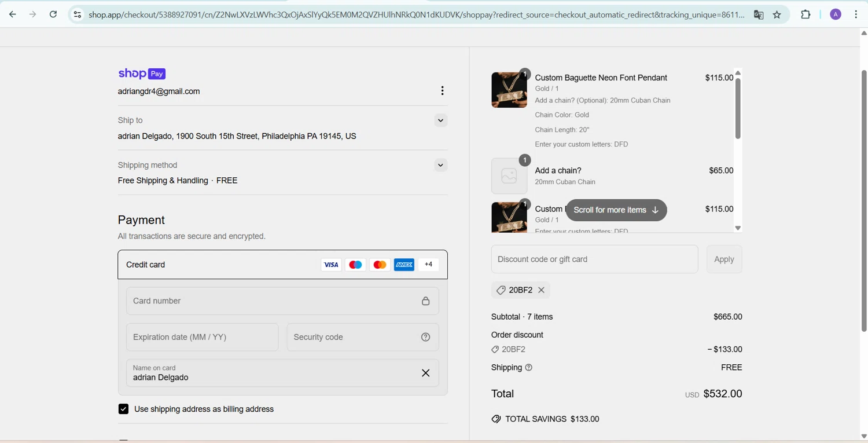Click order items scrollbar up arrow

pos(738,74)
